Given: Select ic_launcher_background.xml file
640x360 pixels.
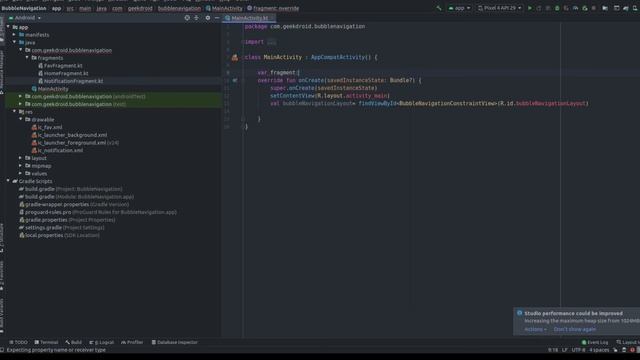Looking at the screenshot, I should pos(69,135).
